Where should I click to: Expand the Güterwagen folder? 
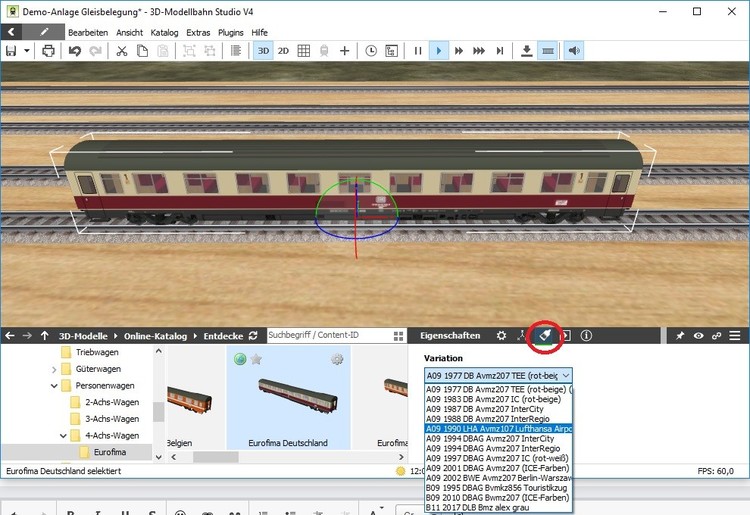pos(54,369)
